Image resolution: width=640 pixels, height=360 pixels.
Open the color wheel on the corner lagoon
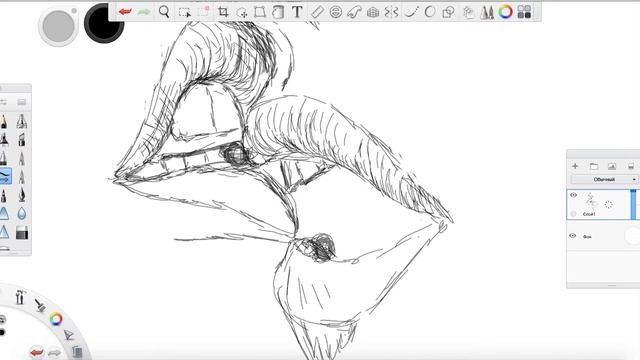56,319
